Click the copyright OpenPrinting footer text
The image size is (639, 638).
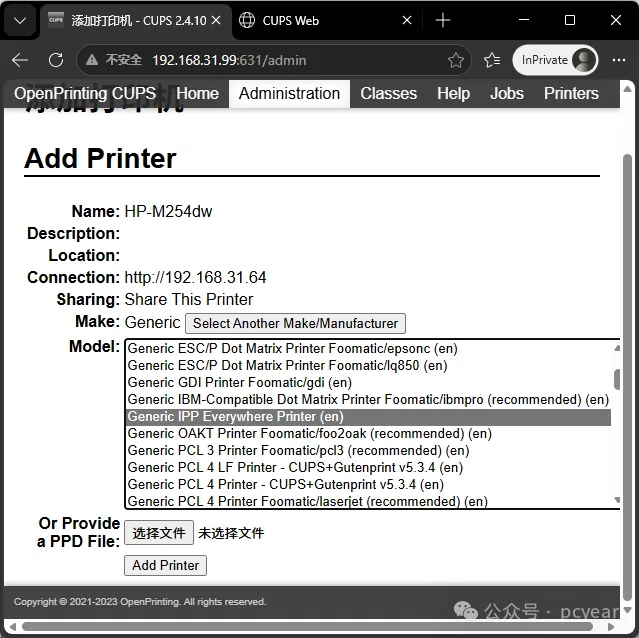point(140,602)
